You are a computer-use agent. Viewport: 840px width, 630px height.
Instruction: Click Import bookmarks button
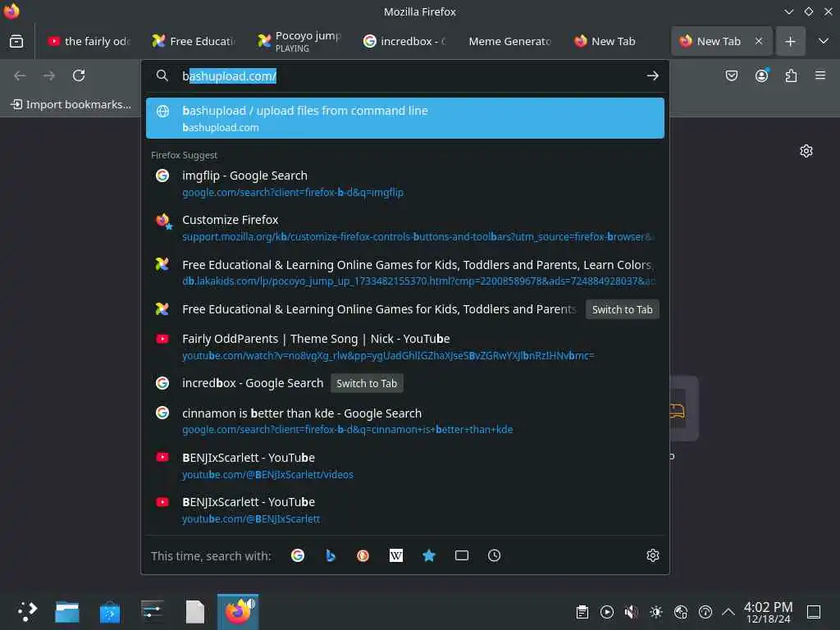pos(71,104)
